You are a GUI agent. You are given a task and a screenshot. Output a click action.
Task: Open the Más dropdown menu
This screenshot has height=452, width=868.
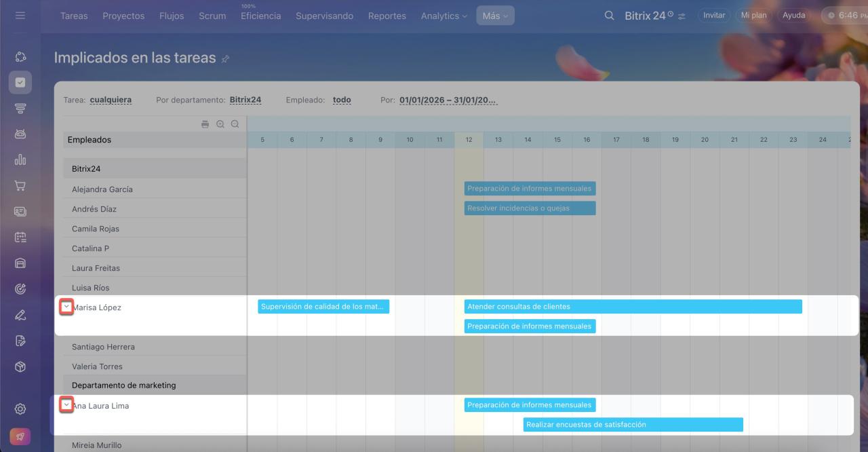coord(495,16)
